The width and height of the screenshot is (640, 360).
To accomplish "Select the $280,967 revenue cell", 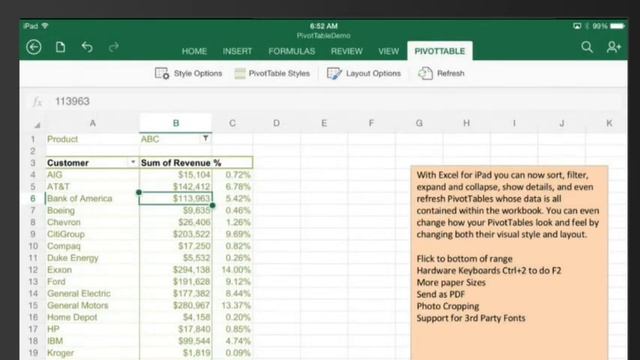I will pyautogui.click(x=176, y=305).
